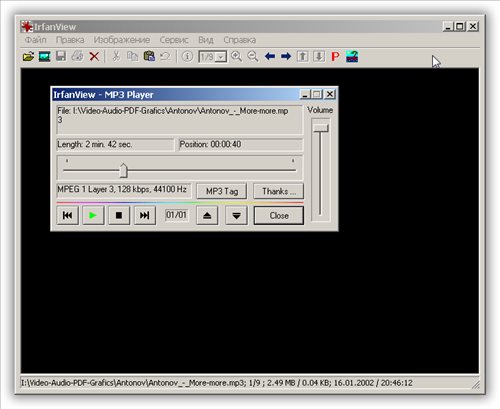The width and height of the screenshot is (500, 409).
Task: Delete file with red X icon
Action: coord(94,56)
